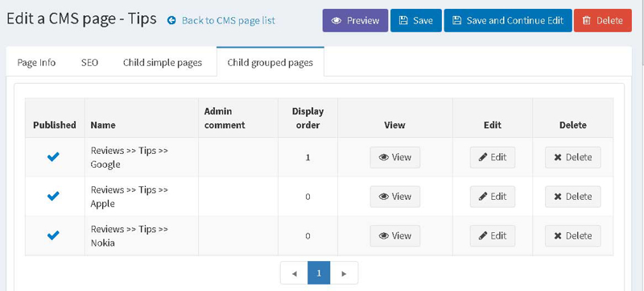Click display order 0 in Apple row
Viewport: 644px width, 291px height.
(308, 197)
